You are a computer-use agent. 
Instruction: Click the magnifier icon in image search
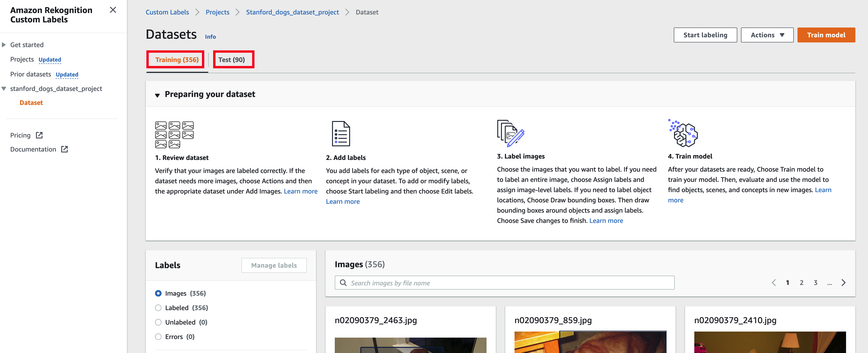tap(343, 283)
